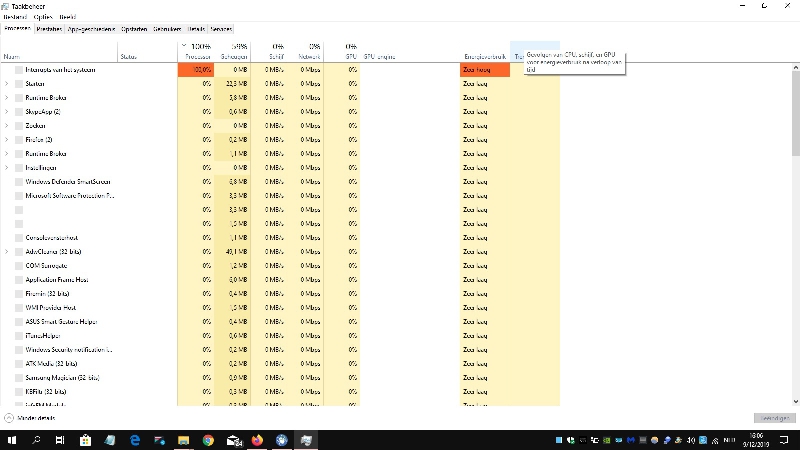Switch to Firefox in the taskbar
Screen dimensions: 800x450
(x=257, y=439)
